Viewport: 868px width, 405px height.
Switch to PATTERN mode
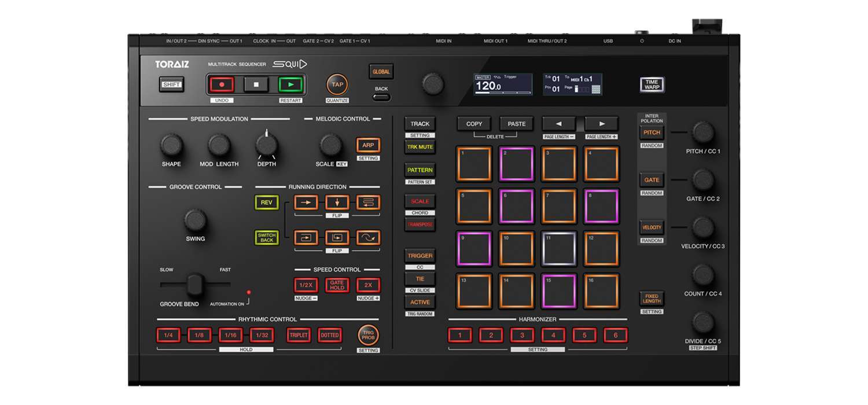(420, 171)
